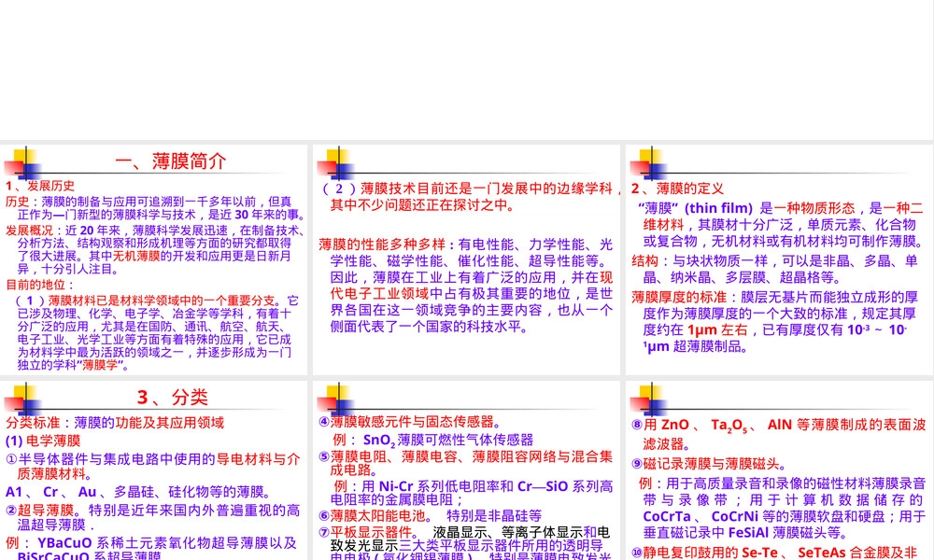Click the example 例：YBaCuO 系稀土元素

pyautogui.click(x=151, y=550)
